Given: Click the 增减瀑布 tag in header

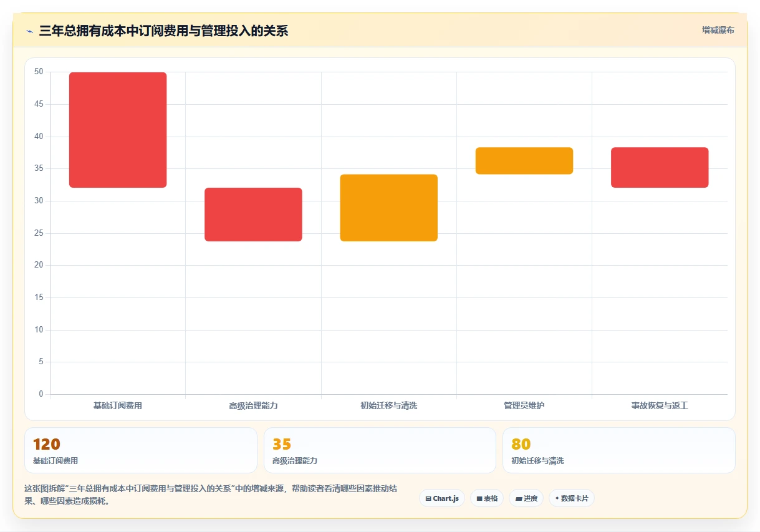Looking at the screenshot, I should click(718, 30).
